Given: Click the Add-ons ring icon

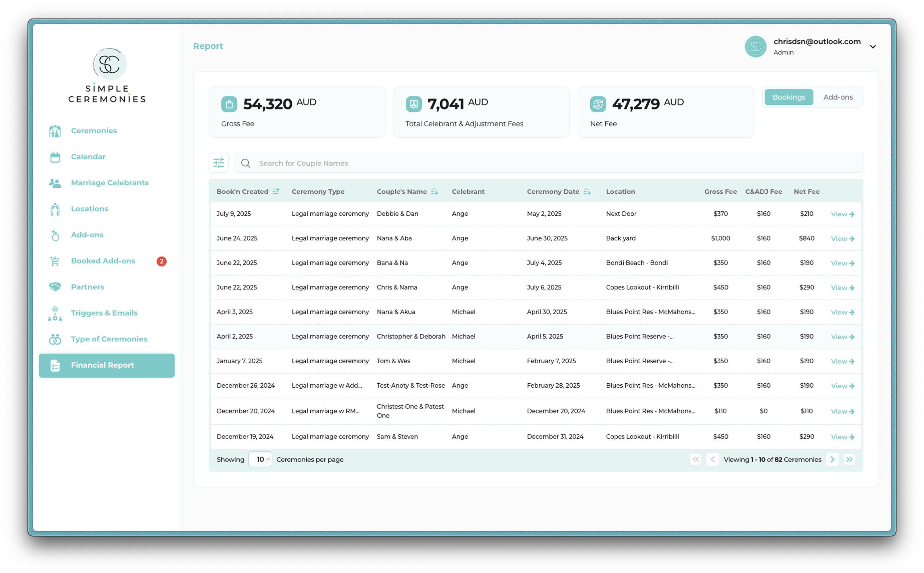Looking at the screenshot, I should [x=55, y=235].
